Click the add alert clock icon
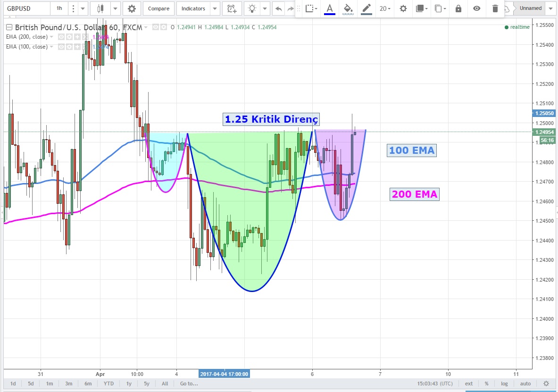The image size is (558, 392). tap(231, 8)
